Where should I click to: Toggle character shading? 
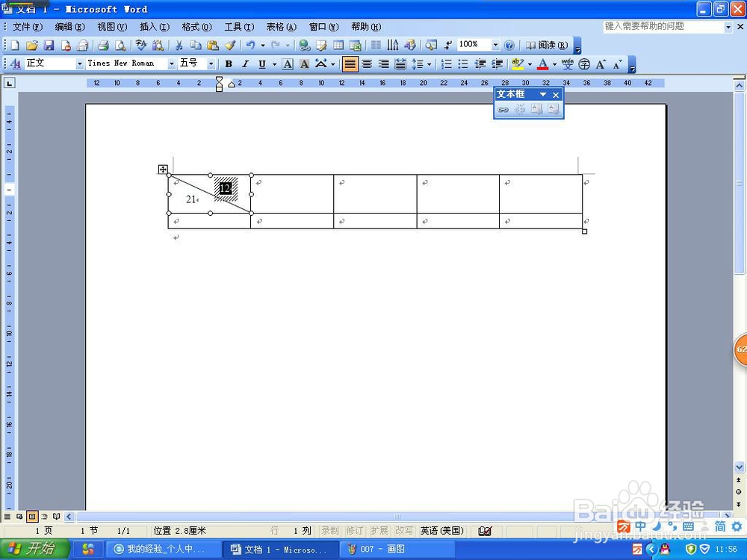click(x=305, y=63)
